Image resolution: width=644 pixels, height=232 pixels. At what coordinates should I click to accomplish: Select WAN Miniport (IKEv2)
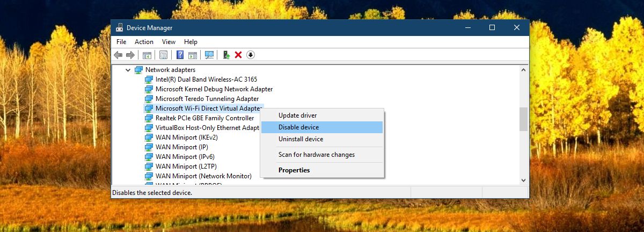(187, 137)
